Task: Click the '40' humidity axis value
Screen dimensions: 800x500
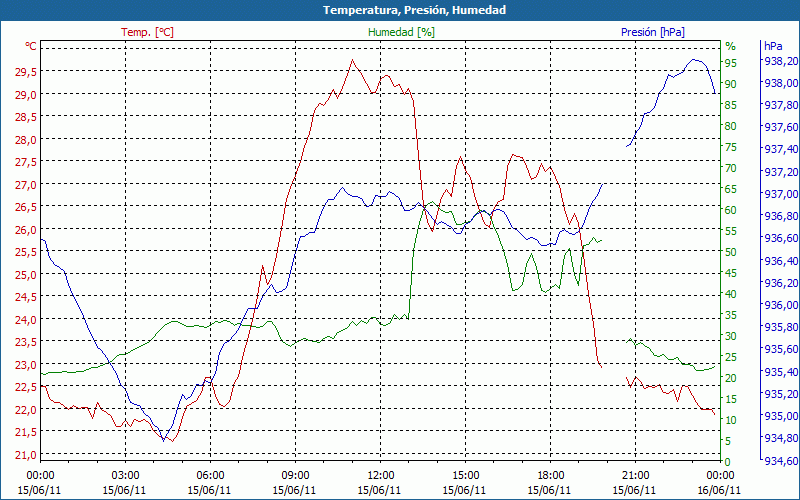Action: click(731, 294)
